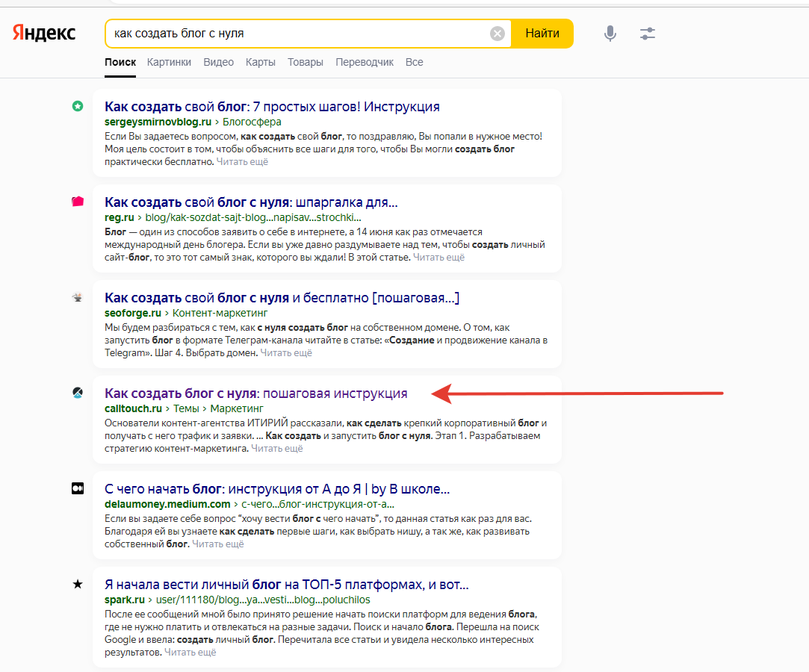Click the Яндекс logo
The width and height of the screenshot is (809, 672).
(44, 33)
